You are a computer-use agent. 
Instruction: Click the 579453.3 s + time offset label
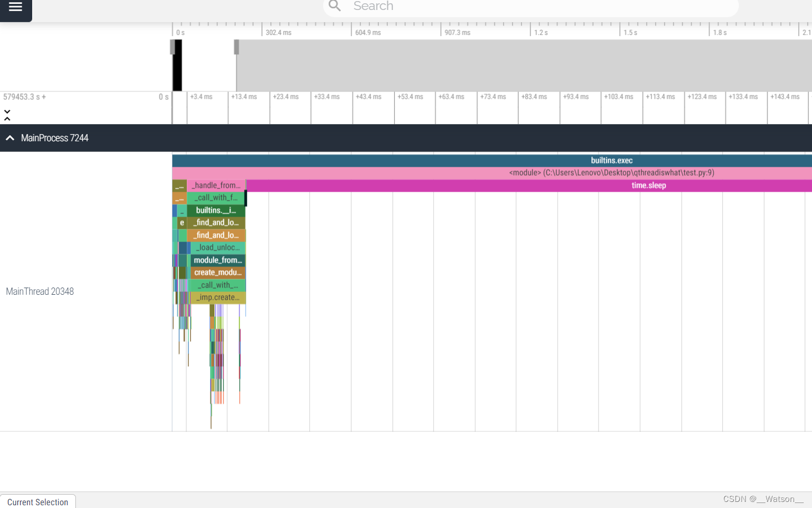click(24, 97)
